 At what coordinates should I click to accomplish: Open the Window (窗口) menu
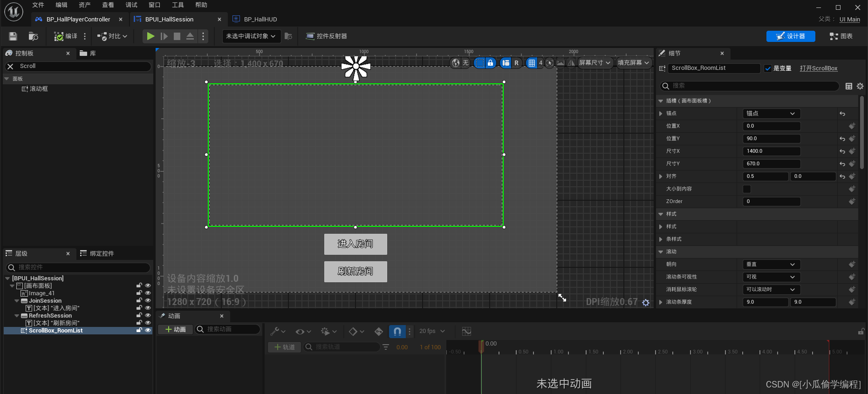pyautogui.click(x=155, y=5)
